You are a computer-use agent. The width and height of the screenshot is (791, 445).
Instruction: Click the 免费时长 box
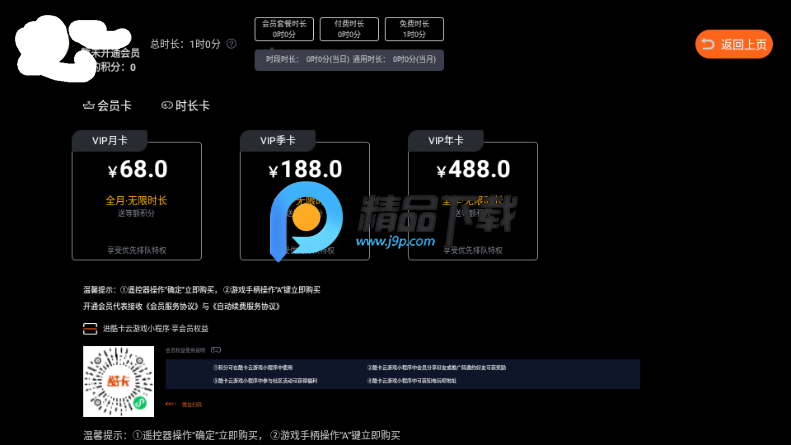pos(414,29)
